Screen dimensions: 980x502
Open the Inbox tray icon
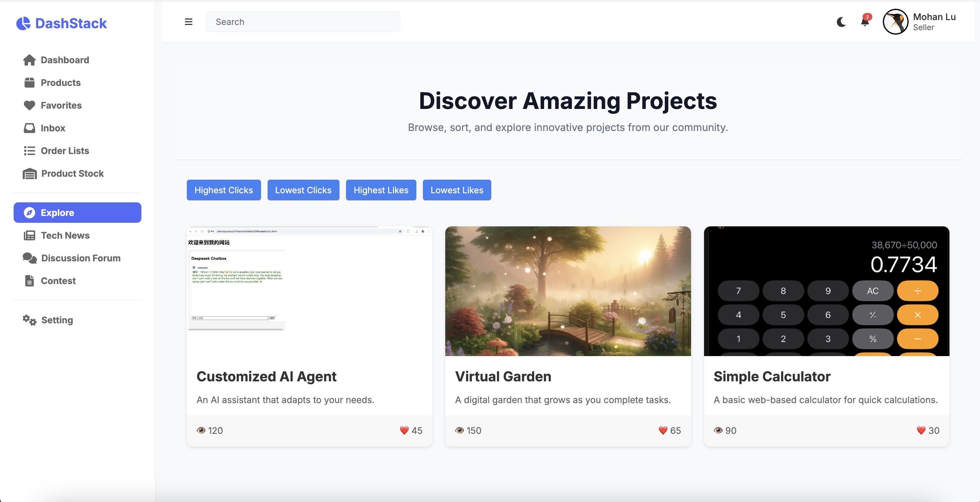tap(29, 128)
